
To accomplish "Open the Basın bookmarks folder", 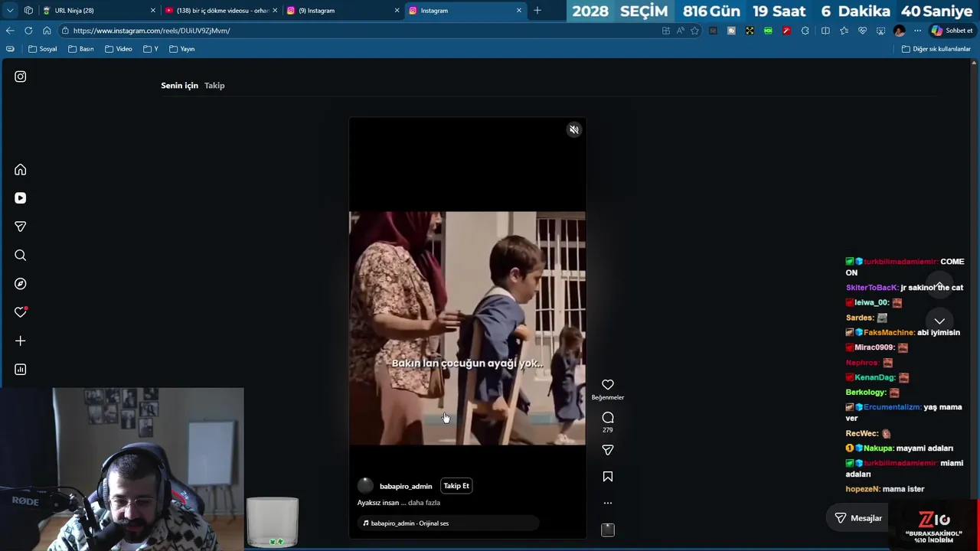I will (81, 49).
